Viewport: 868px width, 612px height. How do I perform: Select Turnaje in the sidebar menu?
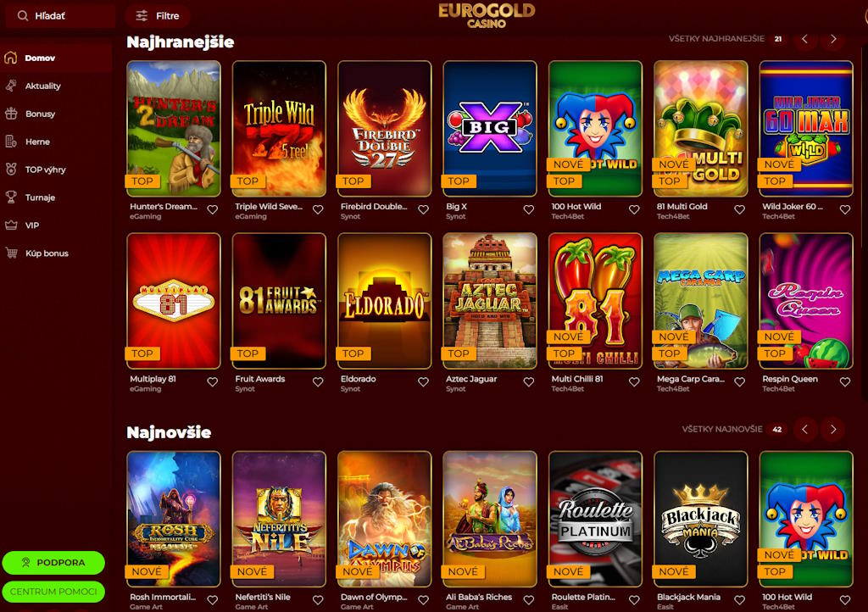point(40,197)
